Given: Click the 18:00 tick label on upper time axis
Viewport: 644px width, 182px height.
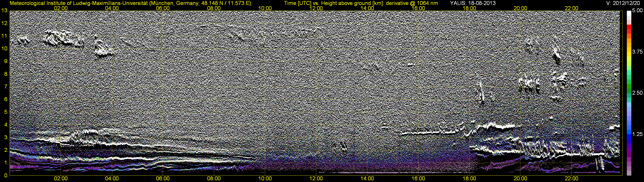Looking at the screenshot, I should click(469, 8).
